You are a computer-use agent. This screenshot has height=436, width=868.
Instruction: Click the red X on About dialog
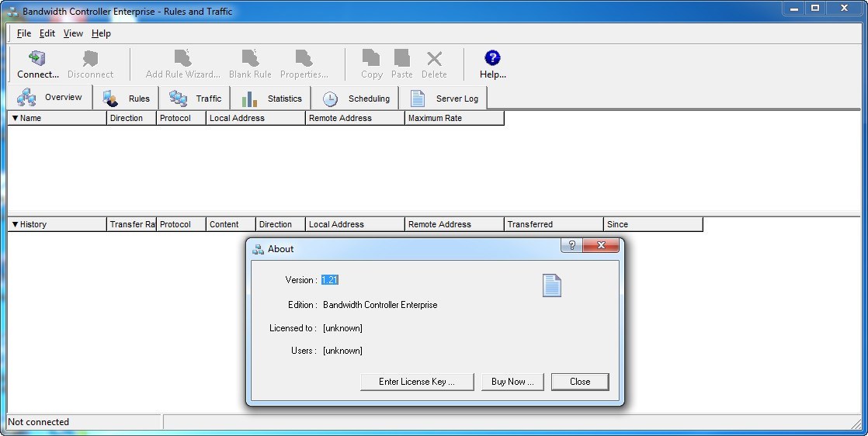click(x=601, y=245)
